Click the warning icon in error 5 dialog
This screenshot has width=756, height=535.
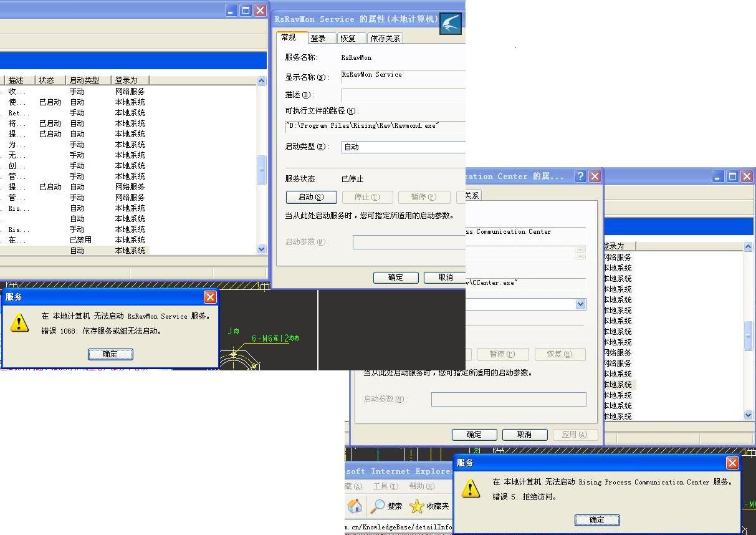click(471, 488)
